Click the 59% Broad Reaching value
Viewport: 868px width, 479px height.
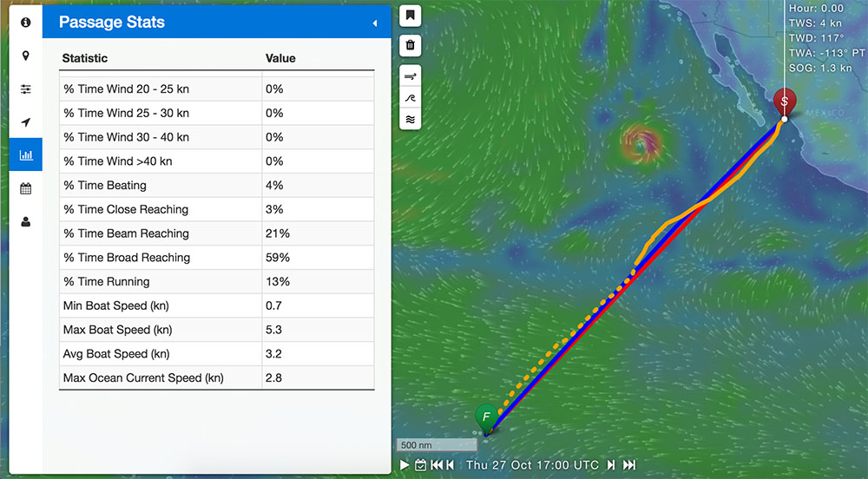pyautogui.click(x=278, y=257)
